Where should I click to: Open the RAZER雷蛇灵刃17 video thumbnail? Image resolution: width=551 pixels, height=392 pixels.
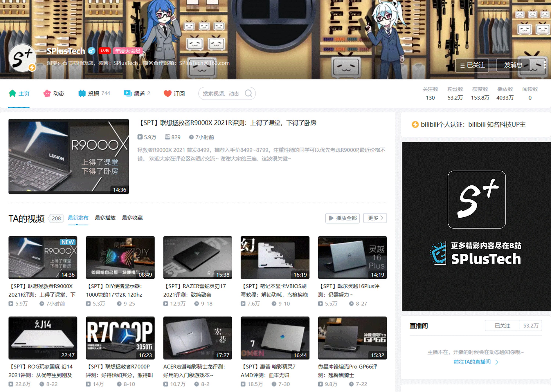197,257
